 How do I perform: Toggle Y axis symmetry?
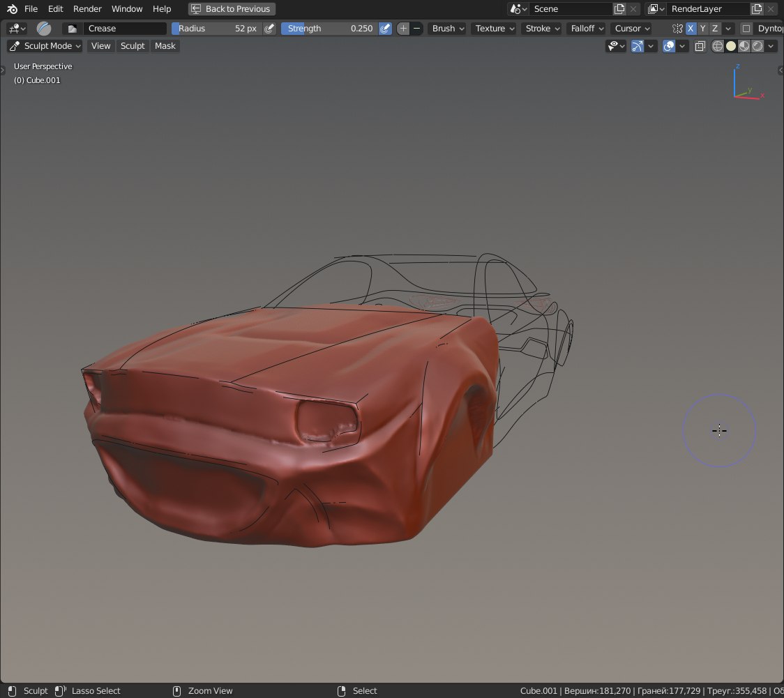[x=703, y=29]
